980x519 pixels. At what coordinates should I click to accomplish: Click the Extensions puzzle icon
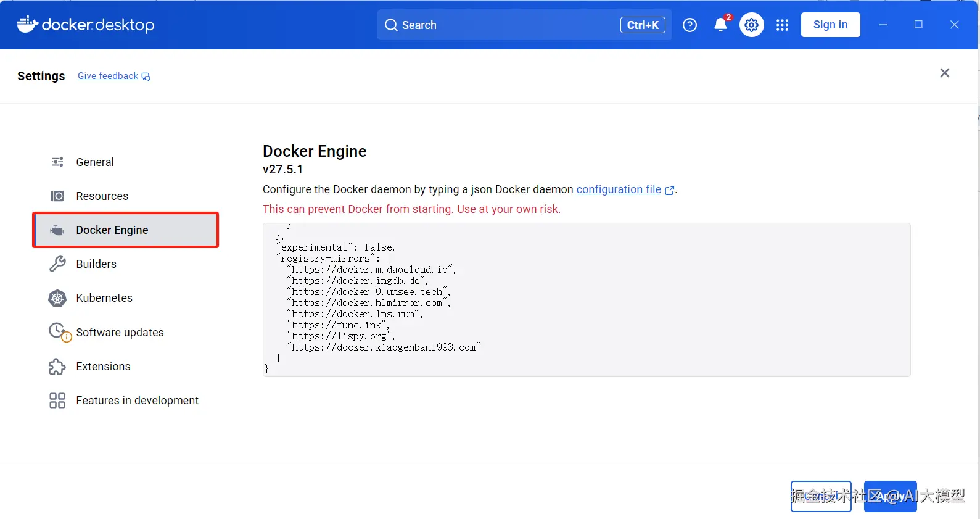pyautogui.click(x=57, y=367)
